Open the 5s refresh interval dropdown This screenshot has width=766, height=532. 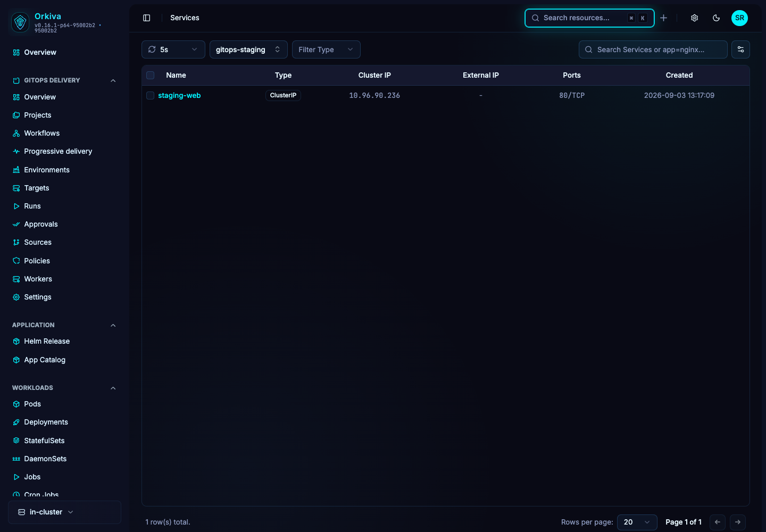pyautogui.click(x=173, y=49)
